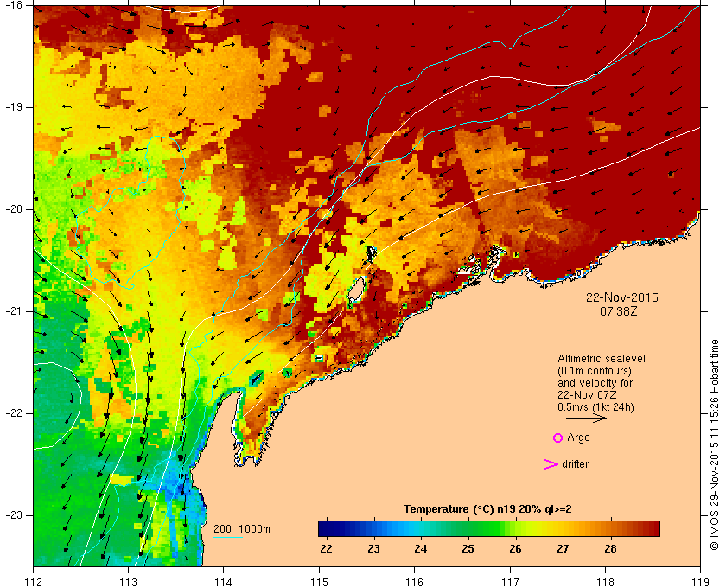Viewport: 726px width, 588px height.
Task: Click the colorbar tick label 26
Action: pos(515,548)
